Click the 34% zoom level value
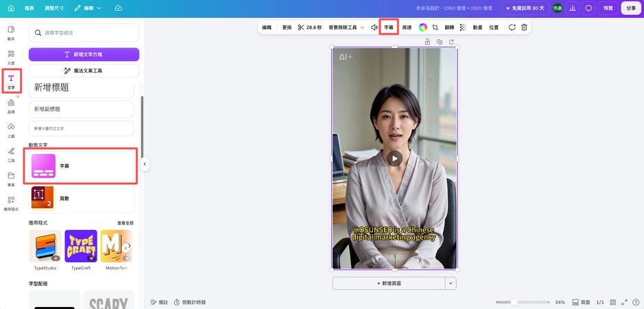Viewport: 644px width, 309px height. click(x=560, y=302)
